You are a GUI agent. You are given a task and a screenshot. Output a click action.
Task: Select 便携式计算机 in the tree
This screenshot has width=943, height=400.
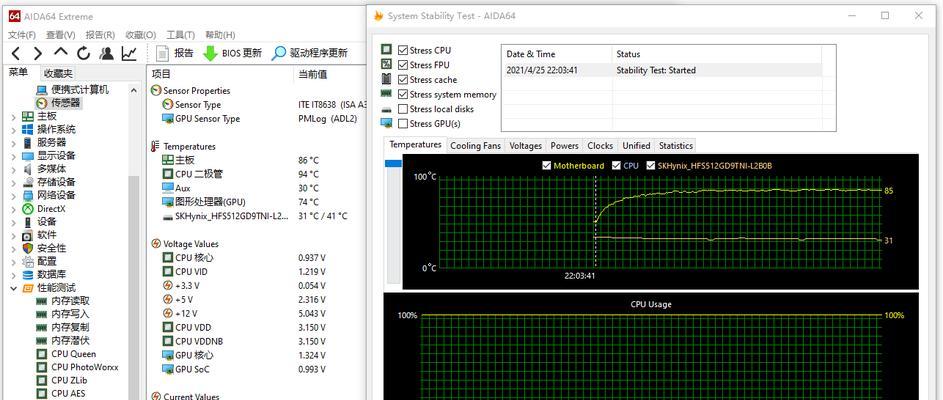tap(72, 90)
